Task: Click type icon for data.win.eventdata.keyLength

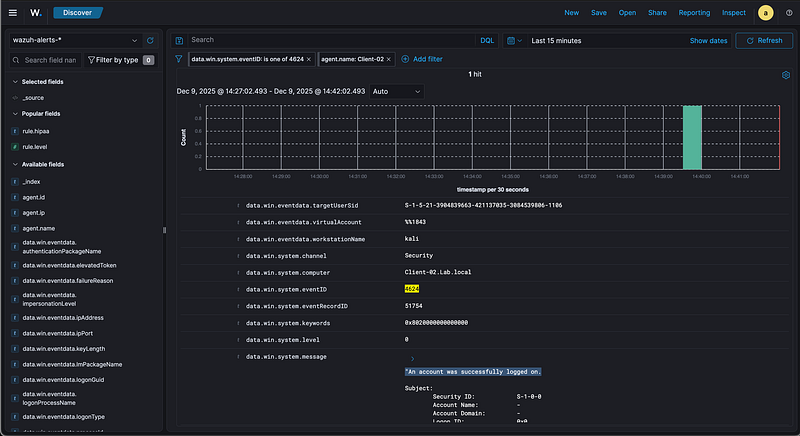Action: 15,349
